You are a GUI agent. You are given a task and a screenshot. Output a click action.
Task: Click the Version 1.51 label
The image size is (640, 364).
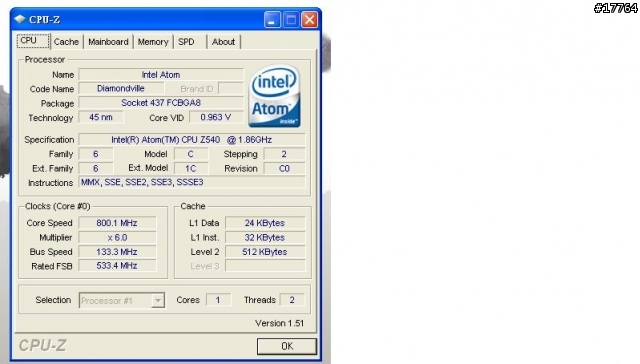click(280, 323)
